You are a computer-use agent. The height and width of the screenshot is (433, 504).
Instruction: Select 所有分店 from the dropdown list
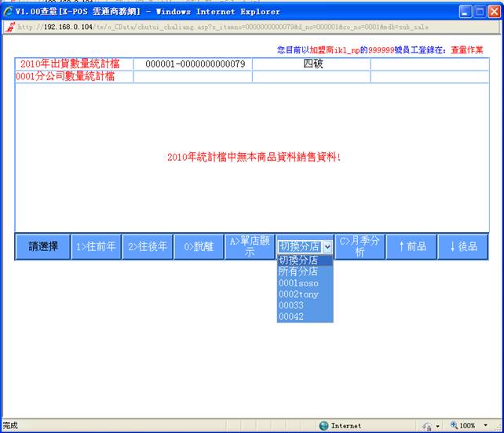tap(298, 271)
